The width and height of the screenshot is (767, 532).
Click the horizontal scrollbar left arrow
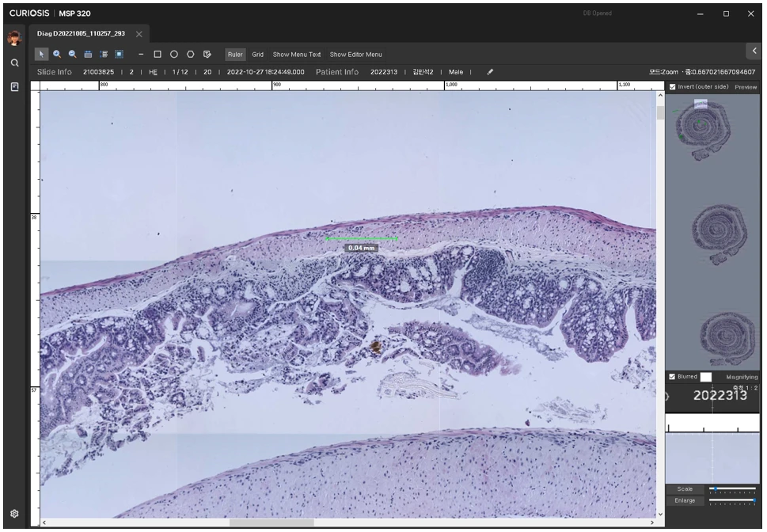point(44,522)
